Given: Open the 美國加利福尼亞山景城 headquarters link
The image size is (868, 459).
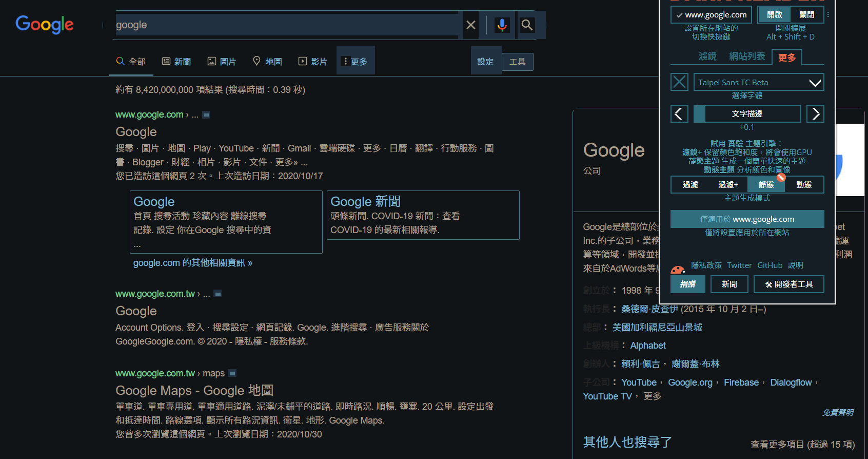Looking at the screenshot, I should point(657,328).
